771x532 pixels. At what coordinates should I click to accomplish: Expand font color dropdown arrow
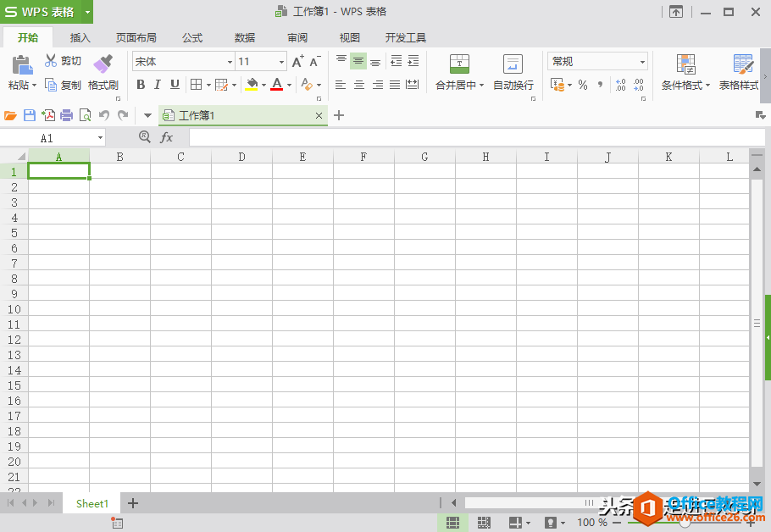[289, 85]
